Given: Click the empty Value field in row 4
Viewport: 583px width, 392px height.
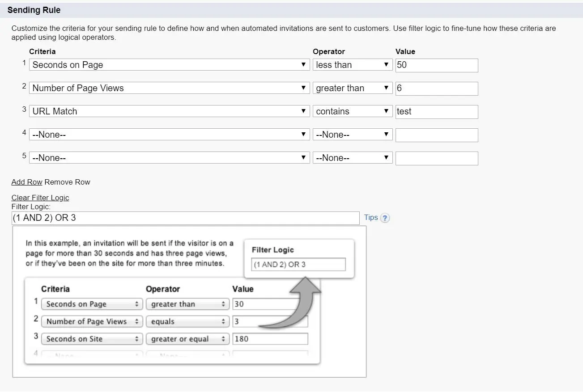Looking at the screenshot, I should tap(437, 135).
